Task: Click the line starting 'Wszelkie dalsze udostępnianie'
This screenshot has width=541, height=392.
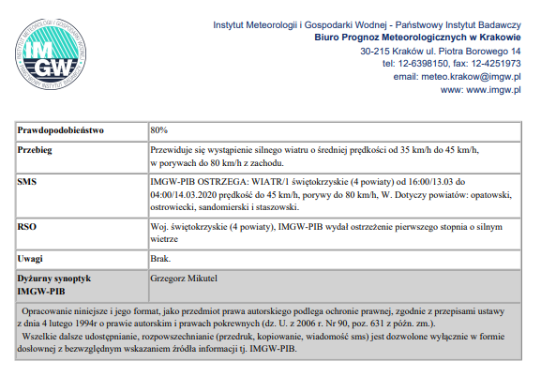Action: (x=263, y=336)
